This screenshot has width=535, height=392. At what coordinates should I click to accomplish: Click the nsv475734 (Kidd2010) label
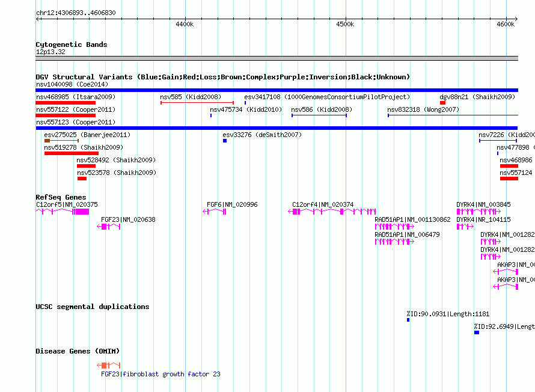tap(246, 109)
